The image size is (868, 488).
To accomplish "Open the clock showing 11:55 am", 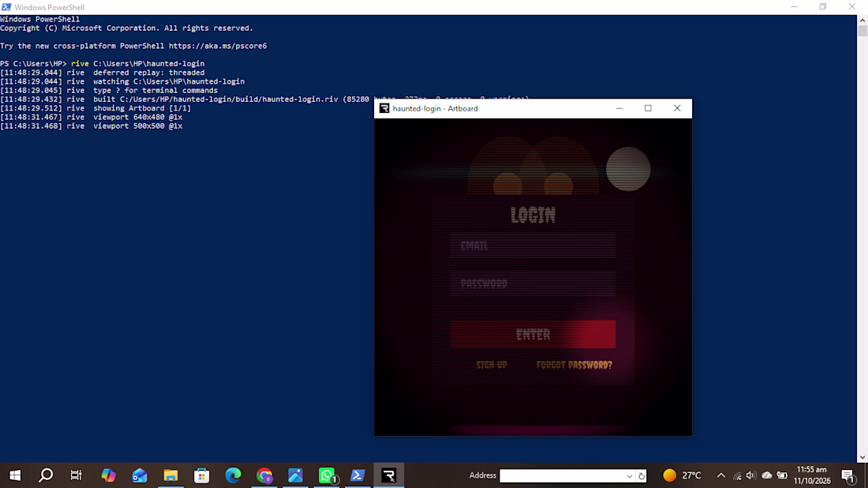I will click(812, 475).
